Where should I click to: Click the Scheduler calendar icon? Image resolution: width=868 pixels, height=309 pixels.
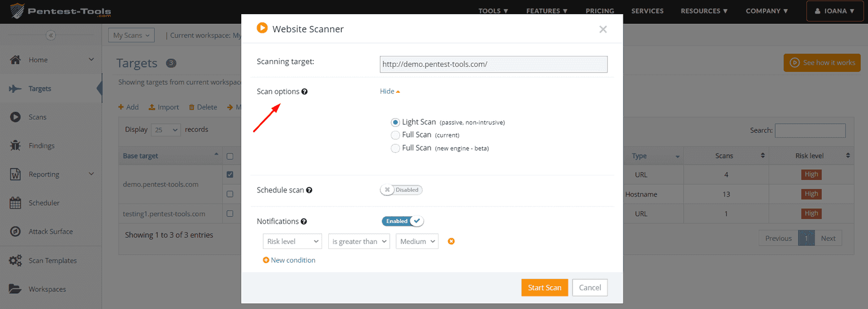pos(16,203)
